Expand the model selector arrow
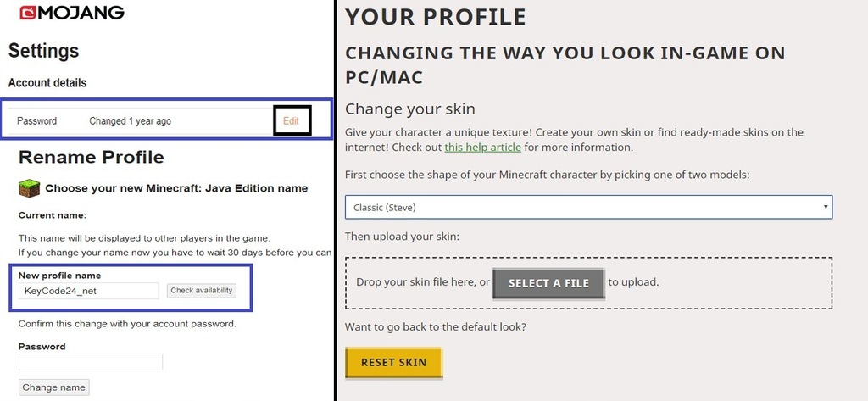Viewport: 868px width, 401px height. click(x=826, y=207)
